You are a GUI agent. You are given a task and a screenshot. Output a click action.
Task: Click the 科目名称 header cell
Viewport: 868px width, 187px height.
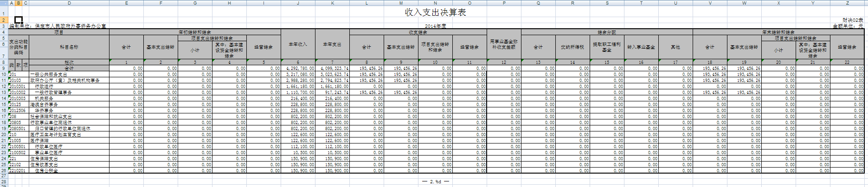[69, 47]
